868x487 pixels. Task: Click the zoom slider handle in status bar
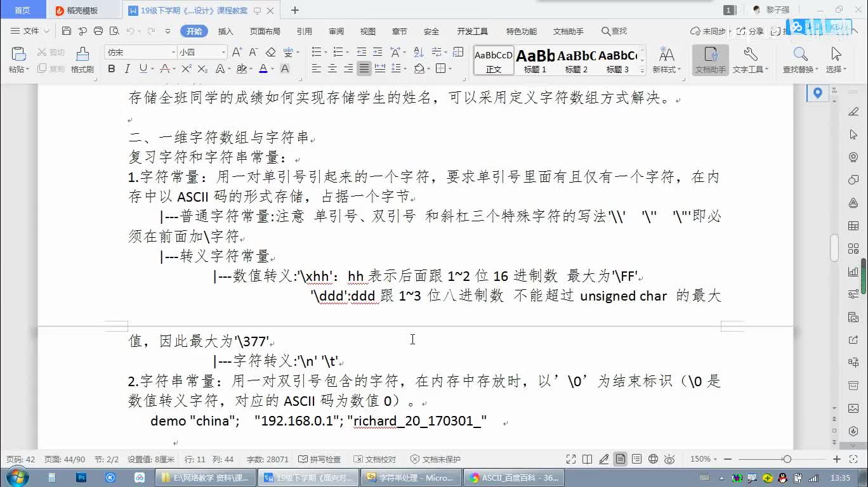(x=787, y=459)
